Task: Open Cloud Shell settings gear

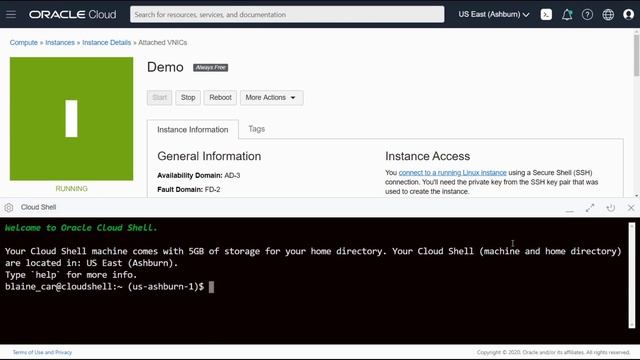Action: coord(9,208)
